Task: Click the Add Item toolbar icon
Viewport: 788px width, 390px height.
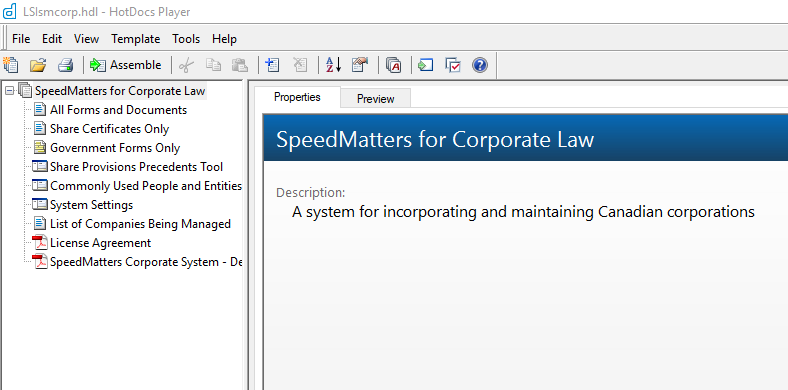Action: (272, 65)
